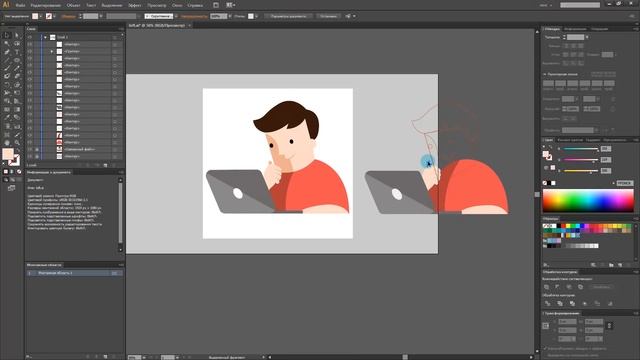Activate the Type tool
640x360 pixels.
click(x=17, y=52)
